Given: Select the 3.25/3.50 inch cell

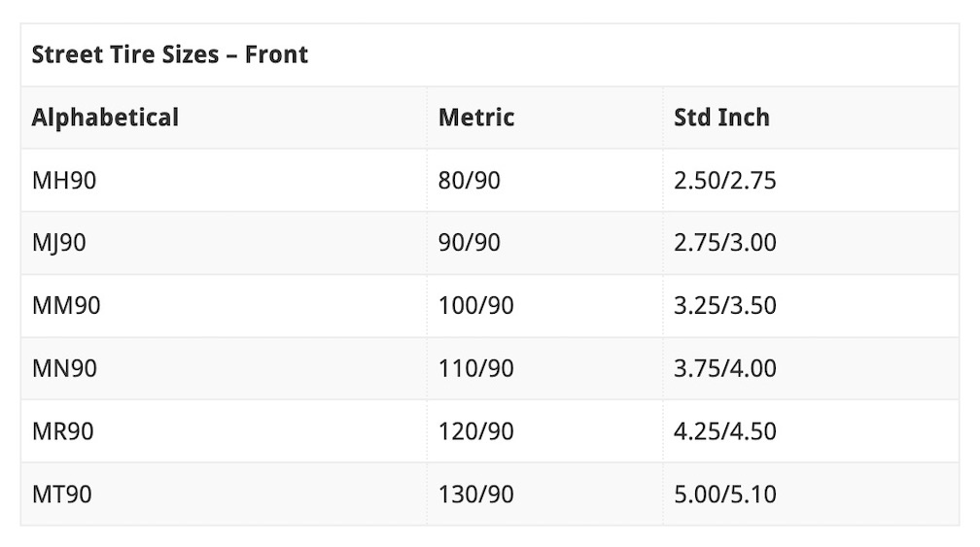Looking at the screenshot, I should point(725,305).
